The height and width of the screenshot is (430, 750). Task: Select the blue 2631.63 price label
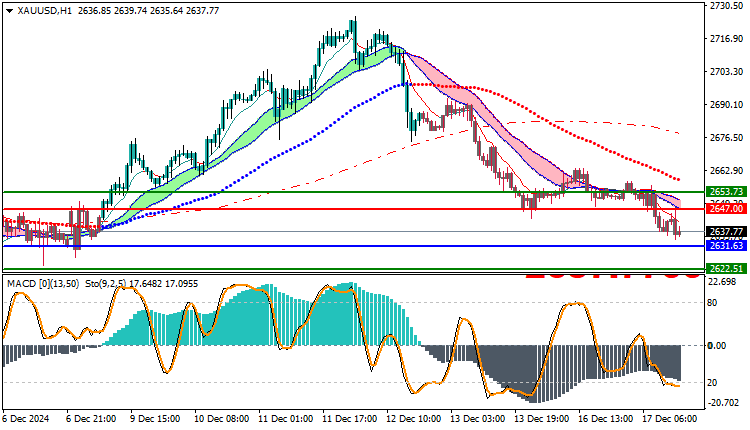(x=726, y=246)
